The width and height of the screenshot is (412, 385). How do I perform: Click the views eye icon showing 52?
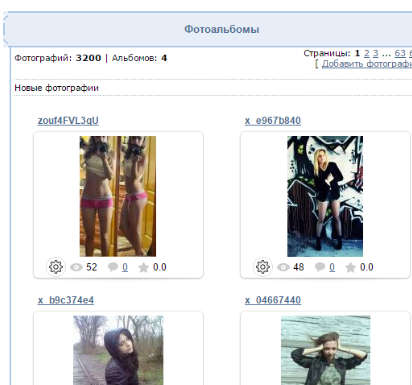(76, 267)
